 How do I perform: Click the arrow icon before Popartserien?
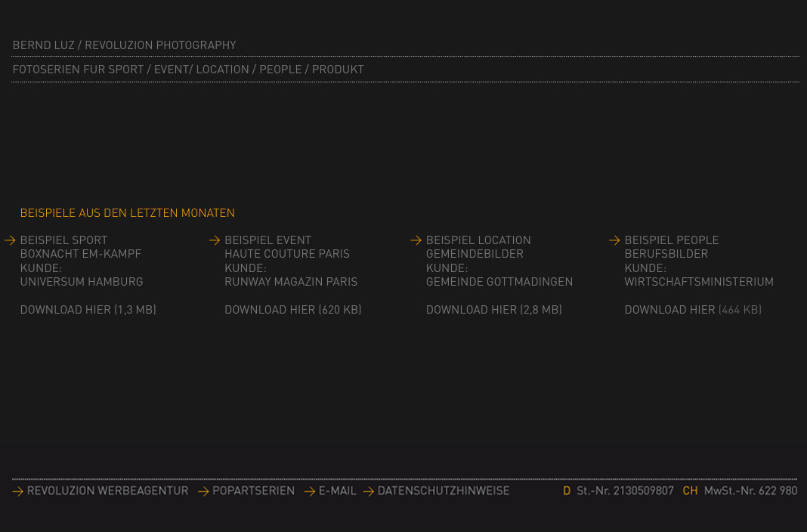coord(203,491)
